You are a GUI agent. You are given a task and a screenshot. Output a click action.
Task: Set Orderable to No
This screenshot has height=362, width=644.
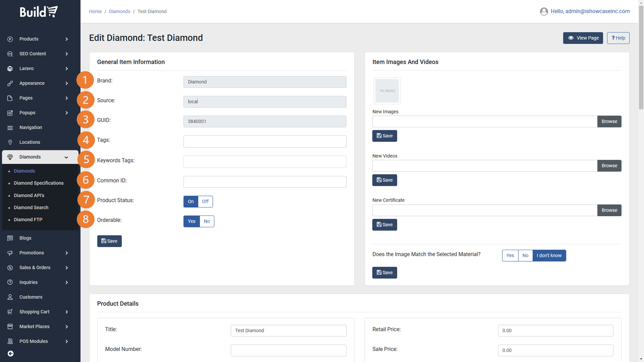click(x=207, y=221)
